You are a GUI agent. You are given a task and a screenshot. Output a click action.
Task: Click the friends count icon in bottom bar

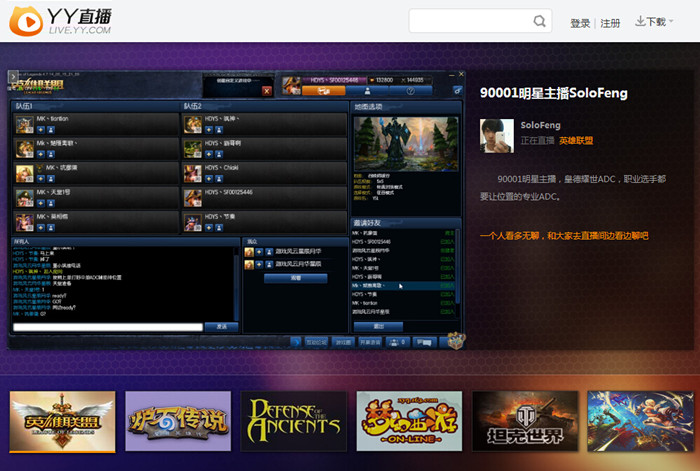pos(397,342)
